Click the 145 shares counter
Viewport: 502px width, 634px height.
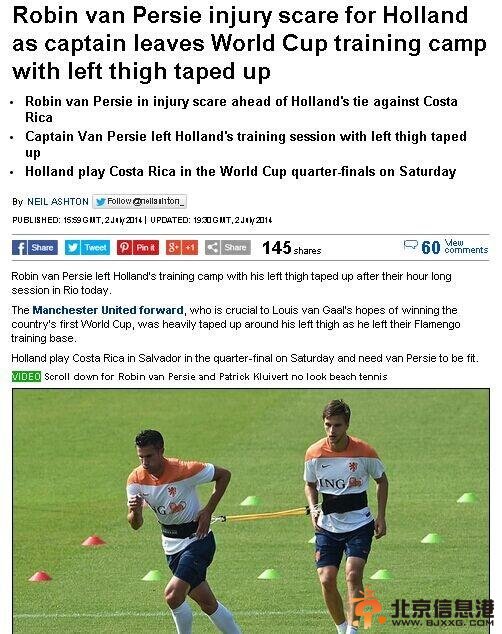(x=291, y=248)
